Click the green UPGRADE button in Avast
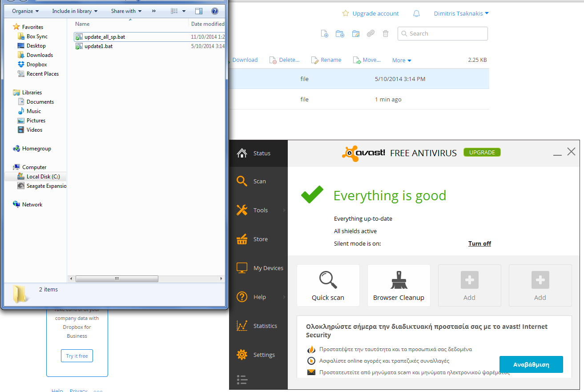 coord(482,152)
